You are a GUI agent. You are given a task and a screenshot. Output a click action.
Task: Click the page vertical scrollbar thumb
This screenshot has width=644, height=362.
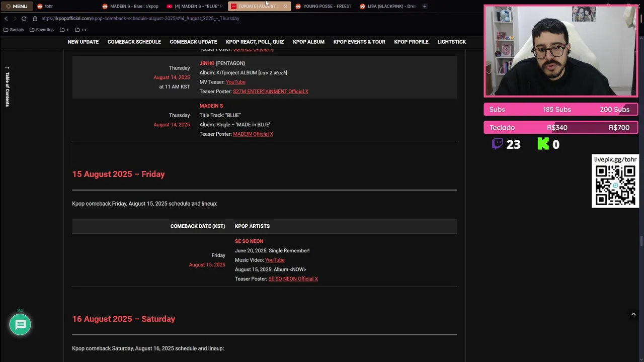coord(641,241)
